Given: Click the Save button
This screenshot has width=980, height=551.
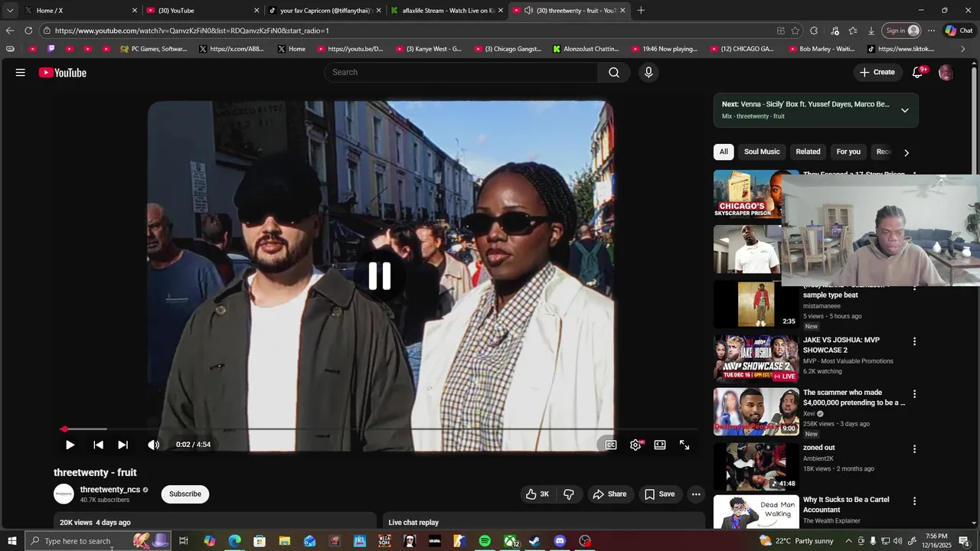Looking at the screenshot, I should 660,494.
